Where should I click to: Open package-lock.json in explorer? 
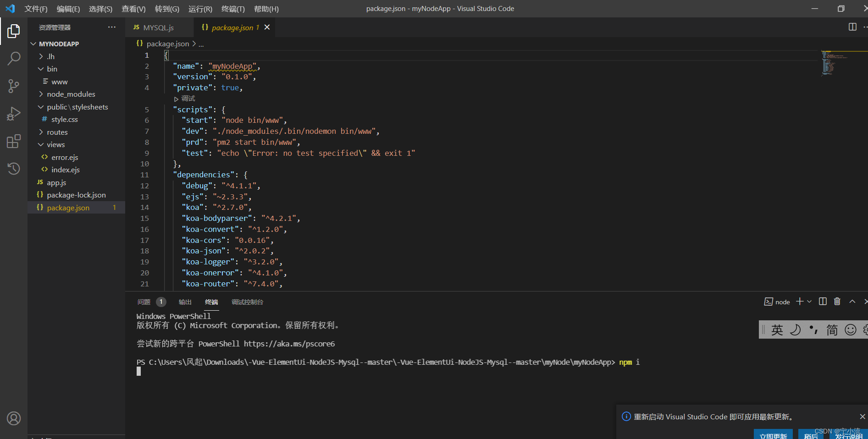[x=76, y=195]
